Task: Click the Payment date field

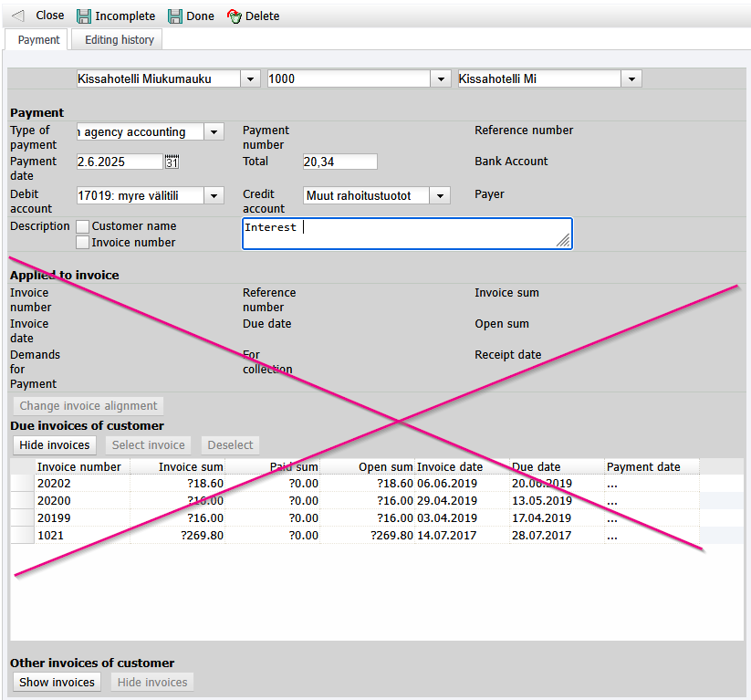Action: click(120, 162)
